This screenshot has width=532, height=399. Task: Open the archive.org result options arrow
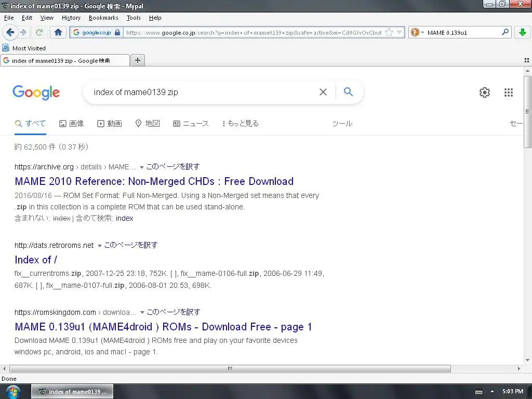142,167
